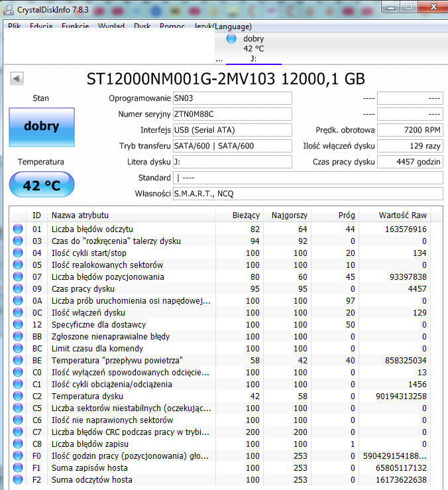The height and width of the screenshot is (490, 448).
Task: Click status orb for attribute C1 row
Action: [18, 384]
